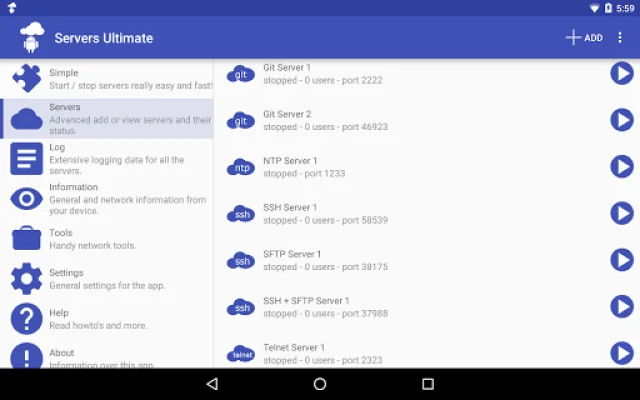This screenshot has height=400, width=640.
Task: Open Help question mark icon
Action: coord(27,319)
